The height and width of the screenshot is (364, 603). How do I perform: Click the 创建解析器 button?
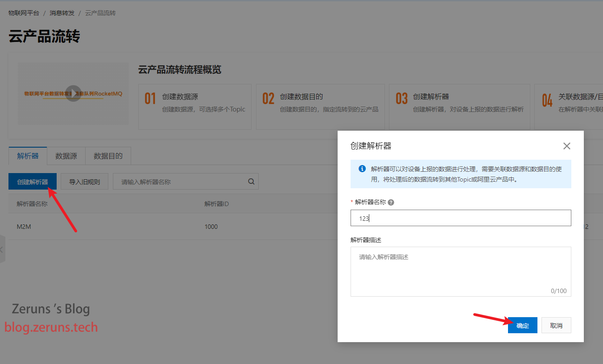pyautogui.click(x=33, y=182)
